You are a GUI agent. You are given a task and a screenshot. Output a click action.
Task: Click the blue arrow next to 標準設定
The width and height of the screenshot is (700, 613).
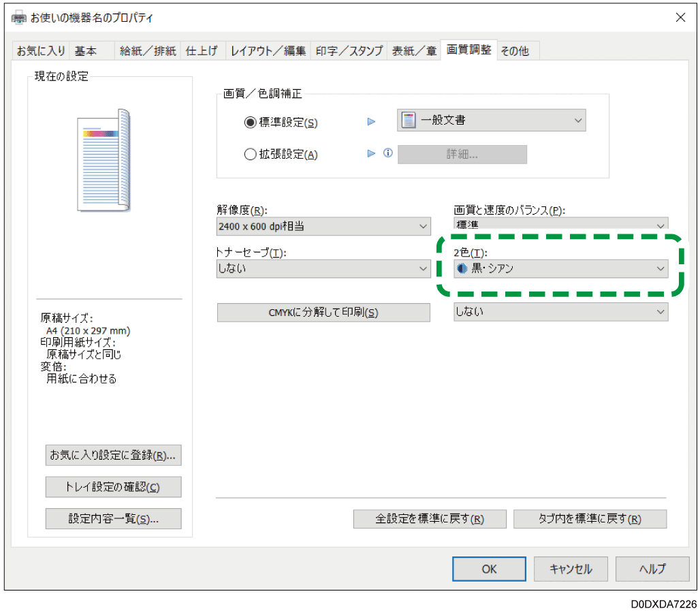pos(371,121)
